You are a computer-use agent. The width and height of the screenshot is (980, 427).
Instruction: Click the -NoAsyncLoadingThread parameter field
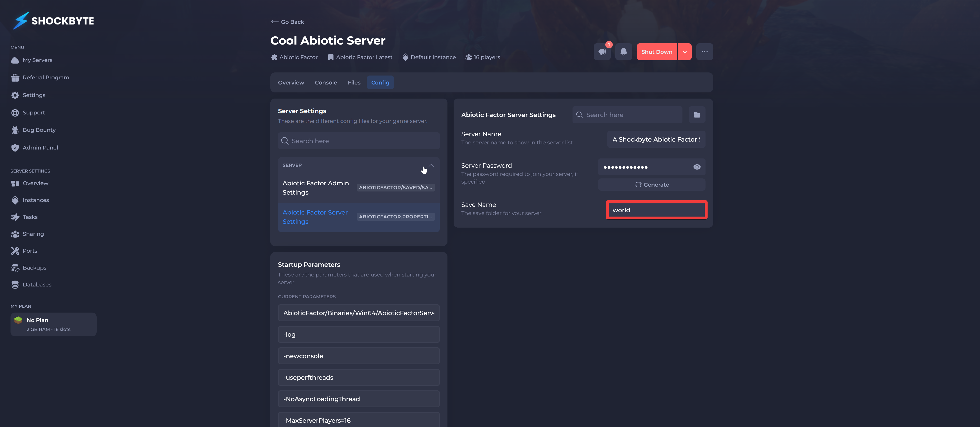(359, 399)
